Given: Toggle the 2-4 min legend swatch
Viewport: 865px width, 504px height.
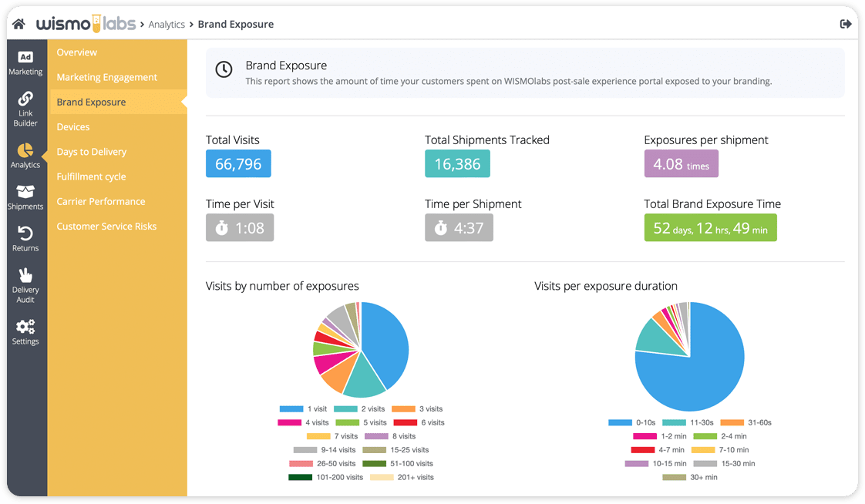Looking at the screenshot, I should coord(705,436).
